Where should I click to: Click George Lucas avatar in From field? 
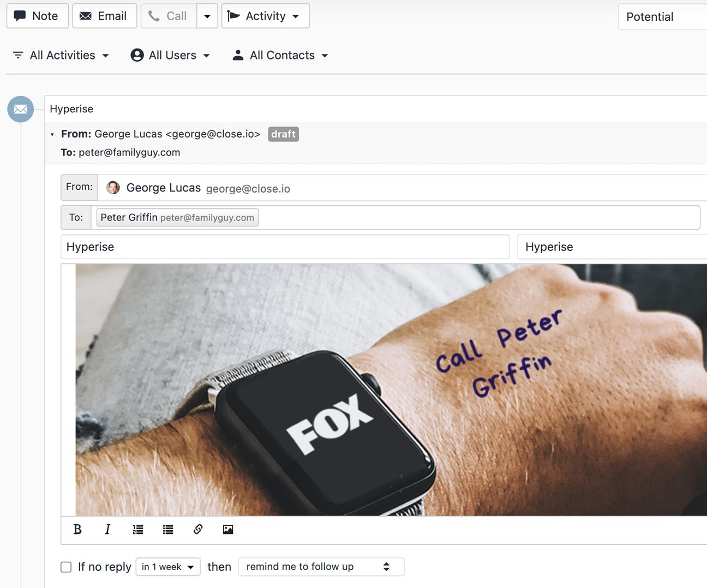coord(113,188)
